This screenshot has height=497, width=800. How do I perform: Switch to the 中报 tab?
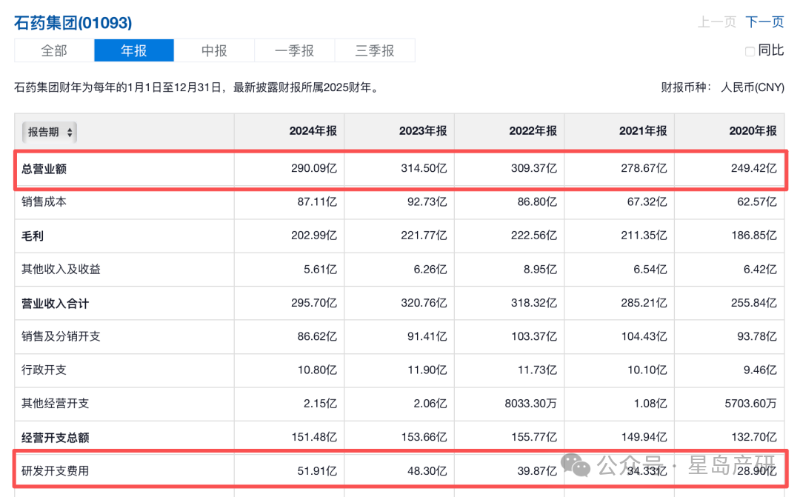tap(214, 51)
